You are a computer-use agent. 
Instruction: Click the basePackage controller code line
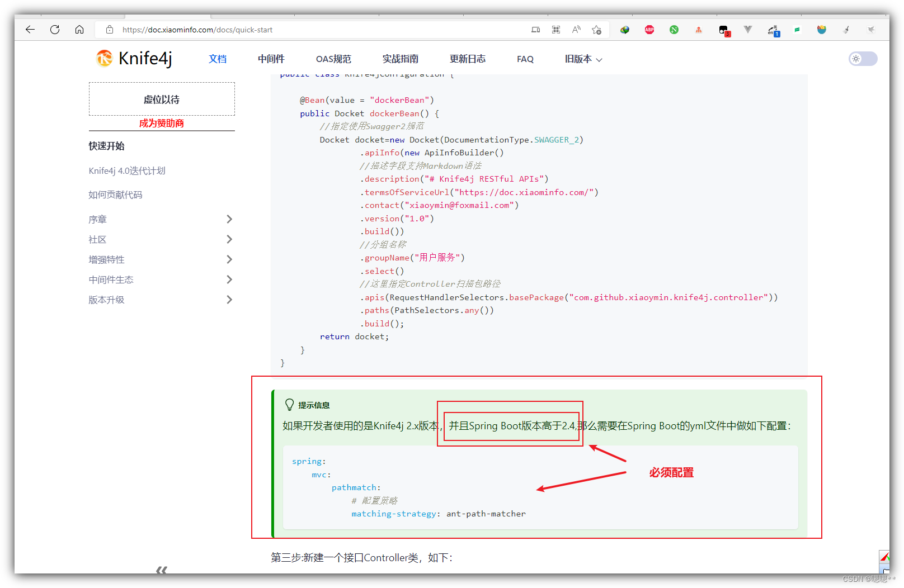point(569,297)
